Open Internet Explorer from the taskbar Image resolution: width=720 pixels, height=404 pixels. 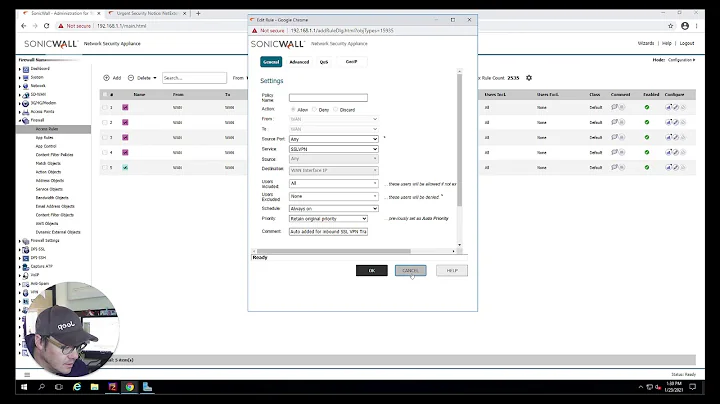(77, 387)
